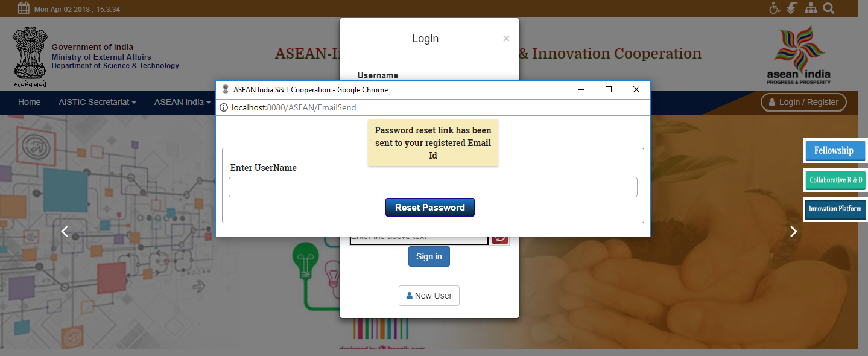This screenshot has width=868, height=356.
Task: Open the Home menu item
Action: [30, 102]
